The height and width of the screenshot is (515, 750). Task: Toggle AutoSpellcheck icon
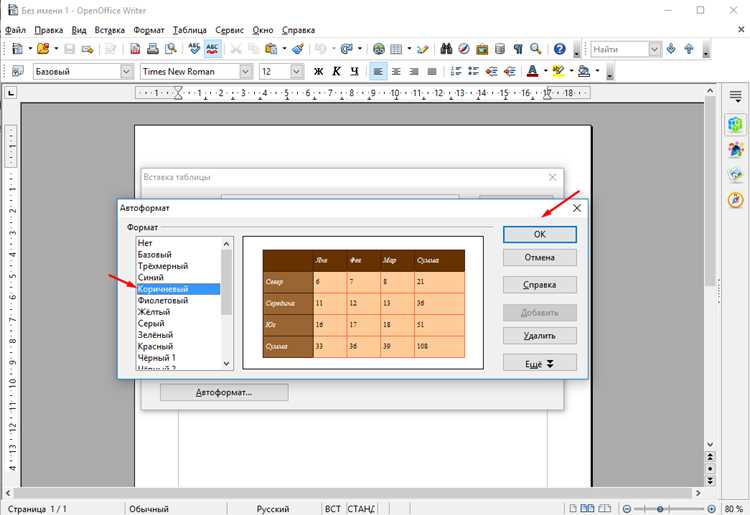212,49
